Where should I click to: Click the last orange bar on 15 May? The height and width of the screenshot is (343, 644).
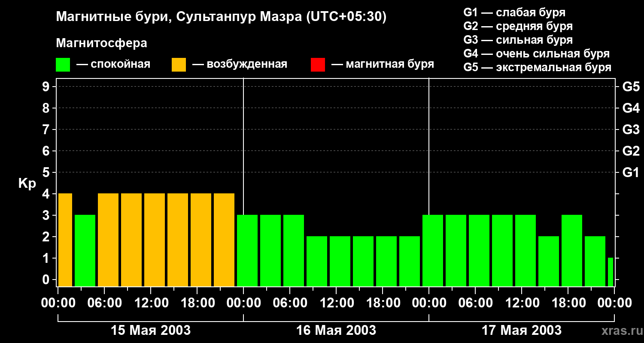[x=224, y=240]
